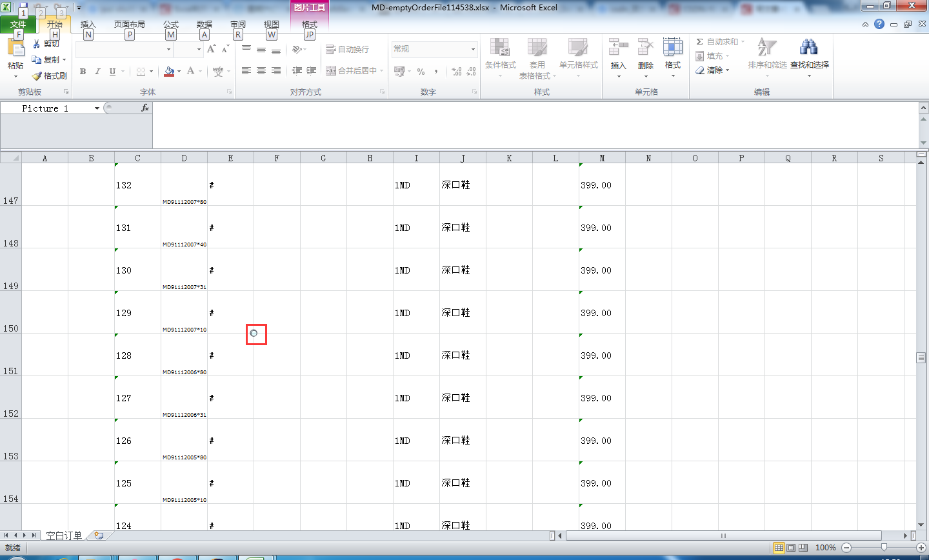Image resolution: width=929 pixels, height=560 pixels.
Task: Decrease font size with the small A icon
Action: tap(225, 49)
